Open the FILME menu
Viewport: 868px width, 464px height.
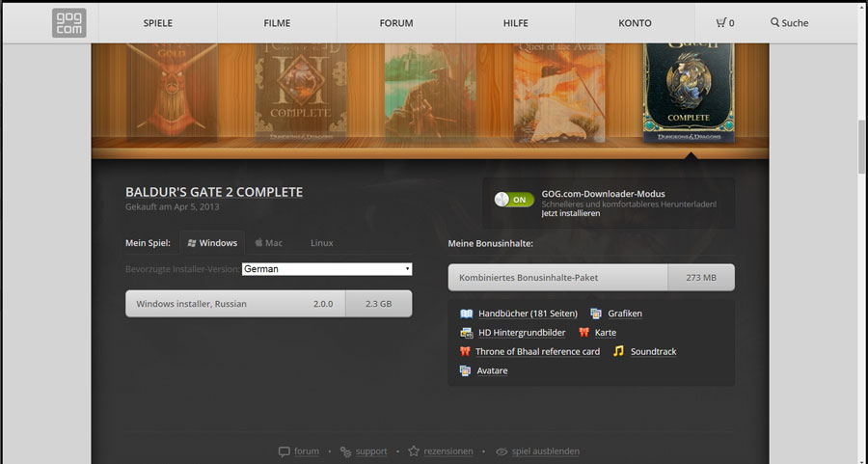coord(277,23)
